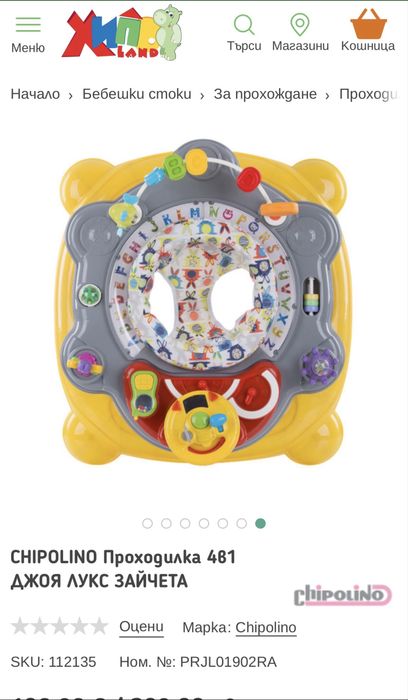Open the Търси search magnifier
Image resolution: width=408 pixels, height=700 pixels.
pos(244,25)
